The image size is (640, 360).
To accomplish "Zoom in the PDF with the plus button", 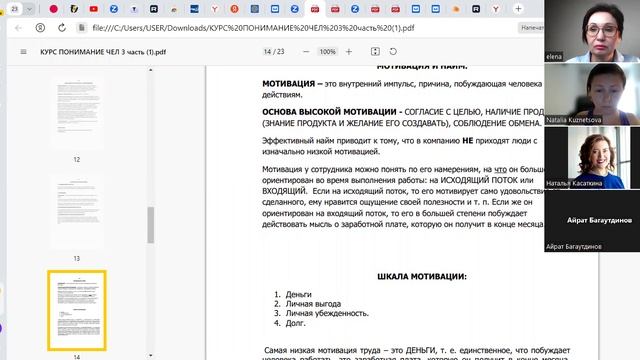I will coord(349,52).
